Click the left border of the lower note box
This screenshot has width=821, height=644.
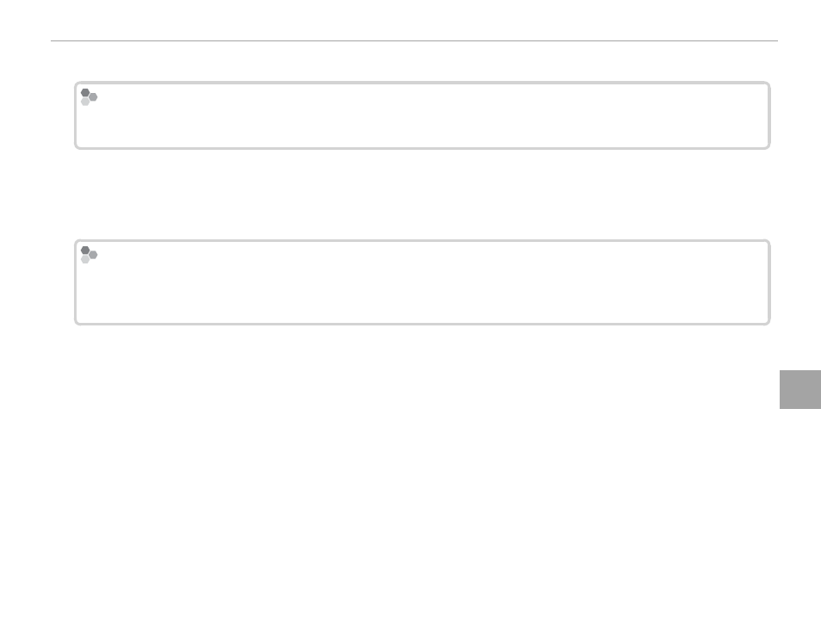pyautogui.click(x=76, y=282)
